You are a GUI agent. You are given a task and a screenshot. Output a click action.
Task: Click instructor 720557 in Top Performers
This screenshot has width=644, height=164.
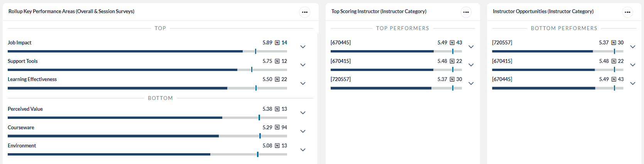pos(341,79)
